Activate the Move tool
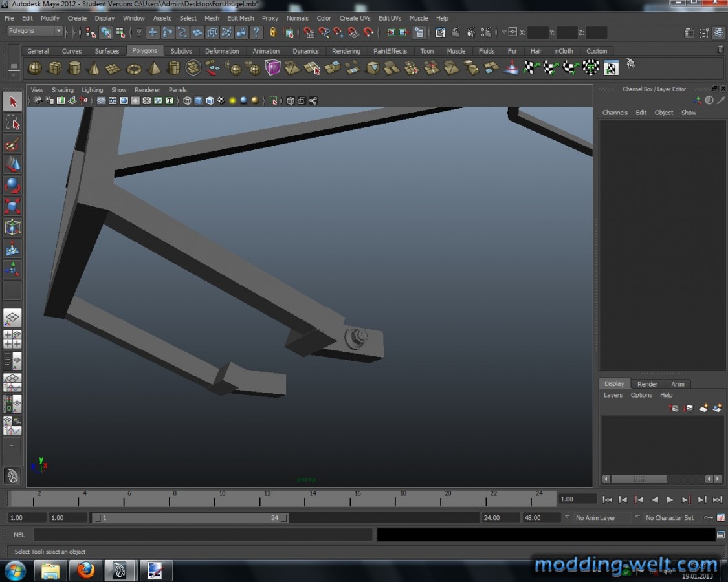Viewport: 728px width, 582px height. click(12, 165)
